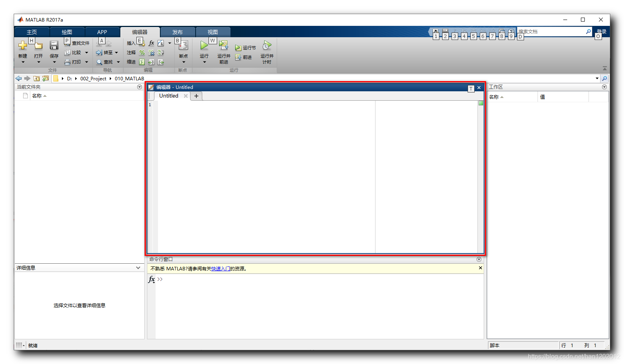This screenshot has height=364, width=624.
Task: Click the up-one-folder-level icon
Action: pyautogui.click(x=36, y=79)
